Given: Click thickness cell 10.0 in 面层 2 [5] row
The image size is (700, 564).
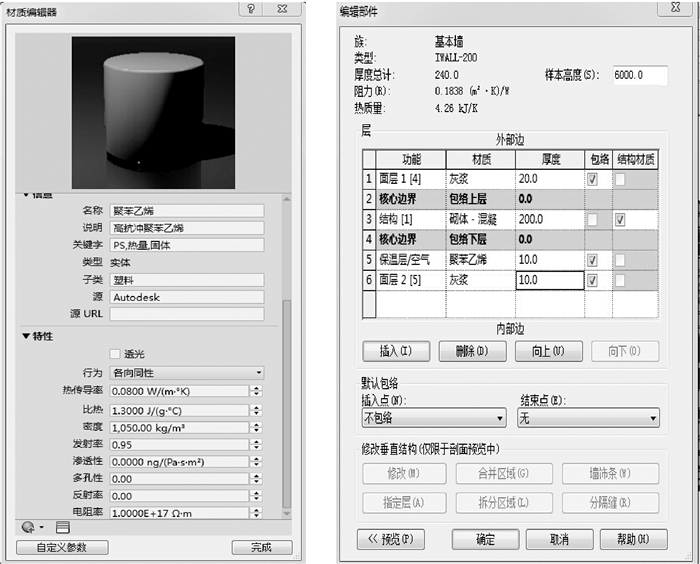Looking at the screenshot, I should pos(550,280).
